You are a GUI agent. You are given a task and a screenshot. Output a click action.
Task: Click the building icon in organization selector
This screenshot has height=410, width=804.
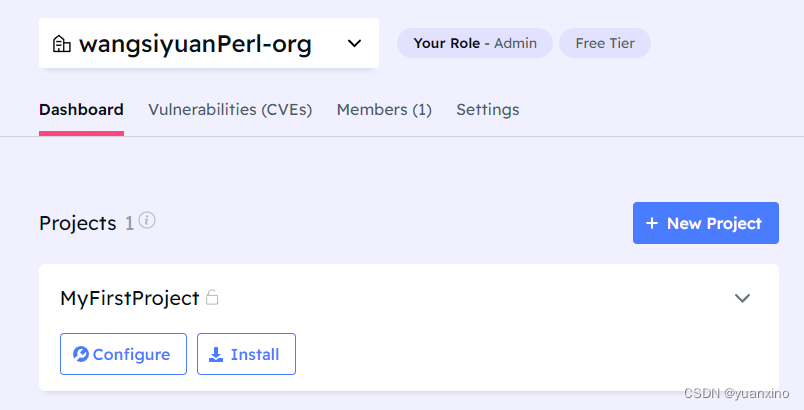click(61, 44)
